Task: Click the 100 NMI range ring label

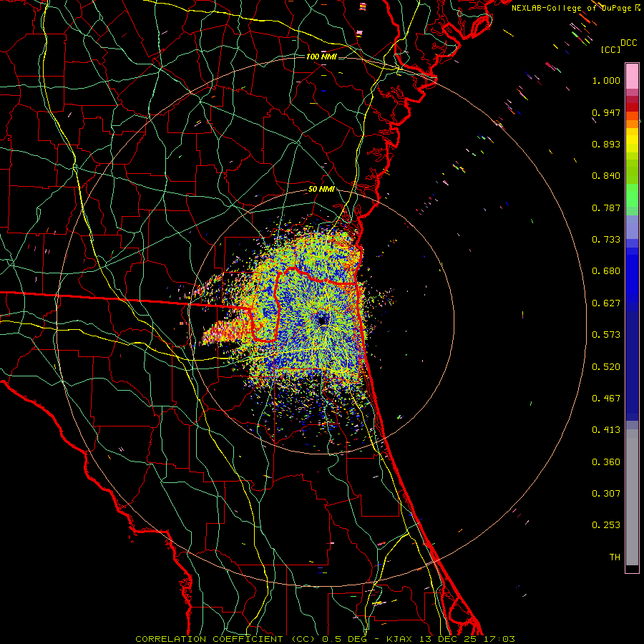Action: tap(321, 57)
